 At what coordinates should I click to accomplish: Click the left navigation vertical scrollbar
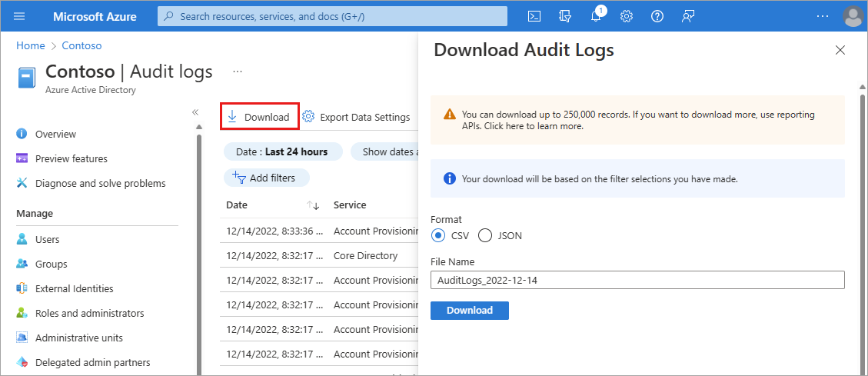(x=199, y=255)
